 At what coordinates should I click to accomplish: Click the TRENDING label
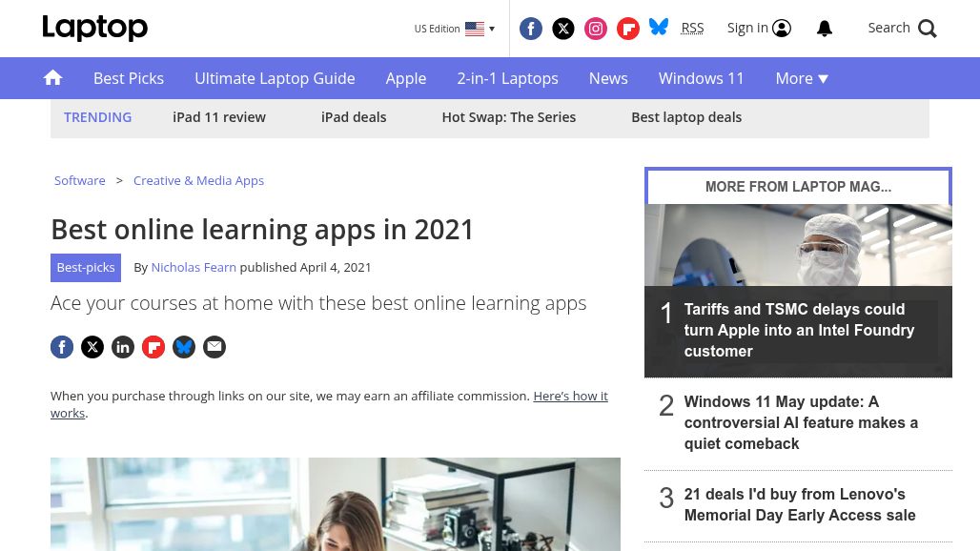coord(97,117)
